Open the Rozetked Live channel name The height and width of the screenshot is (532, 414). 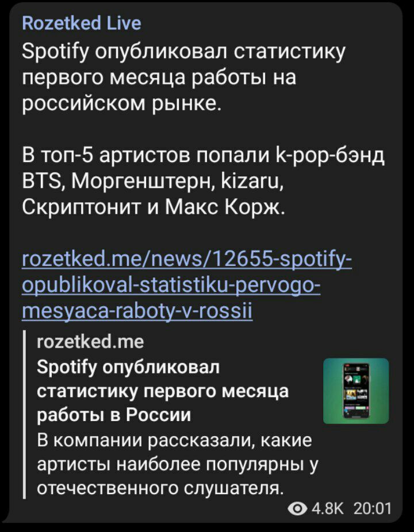click(x=82, y=23)
